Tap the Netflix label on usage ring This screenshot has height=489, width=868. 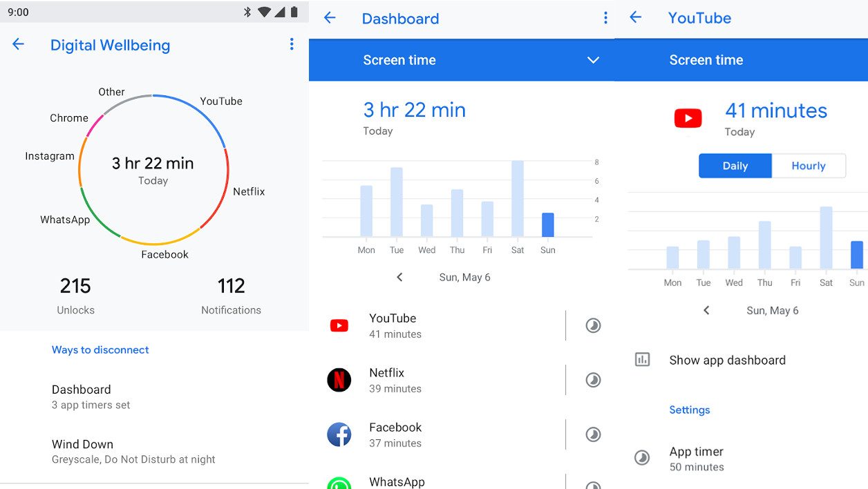249,191
